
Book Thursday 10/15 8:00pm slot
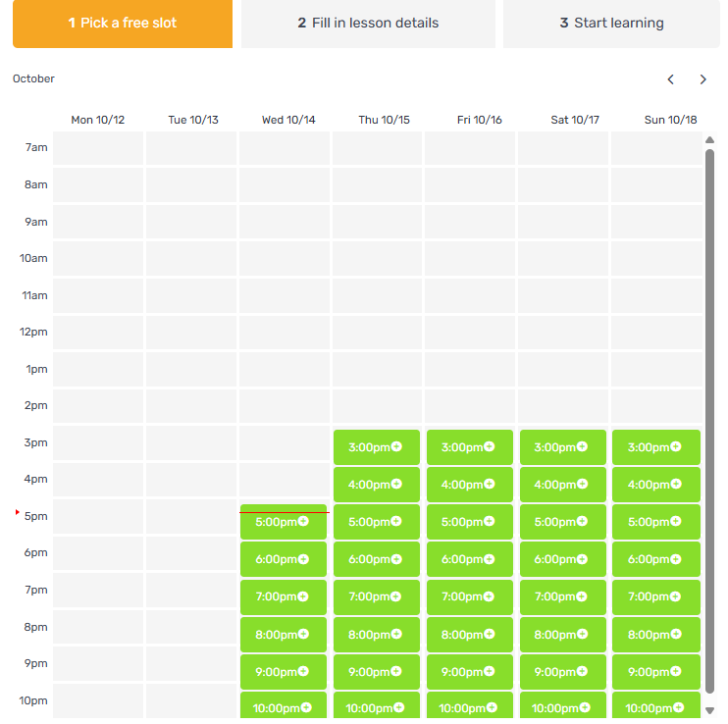pos(377,635)
